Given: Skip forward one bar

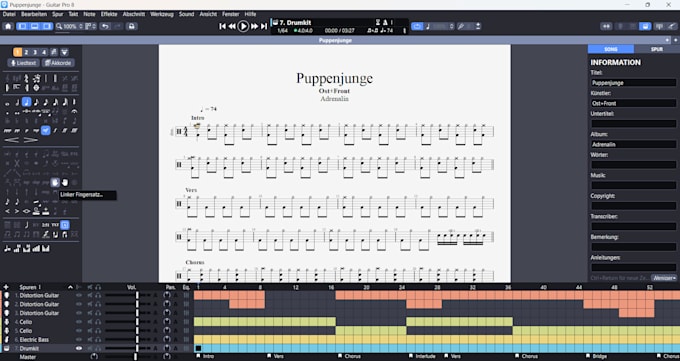Looking at the screenshot, I should tap(255, 26).
